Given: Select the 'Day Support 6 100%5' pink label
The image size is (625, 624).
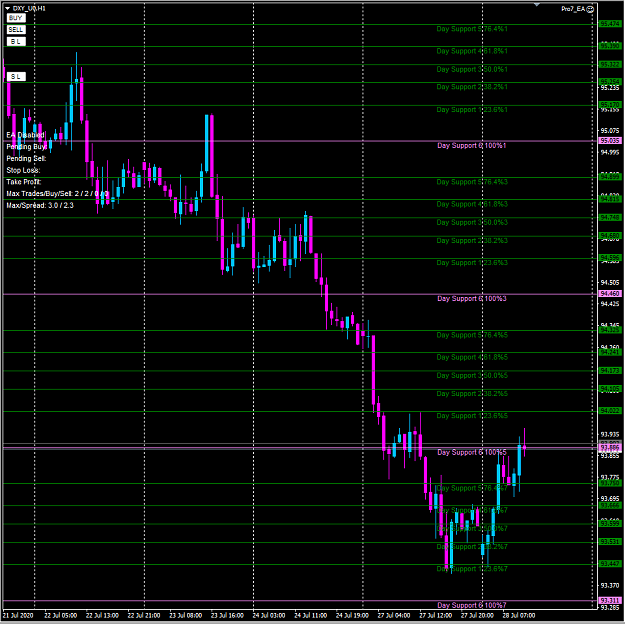Looking at the screenshot, I should (x=472, y=453).
